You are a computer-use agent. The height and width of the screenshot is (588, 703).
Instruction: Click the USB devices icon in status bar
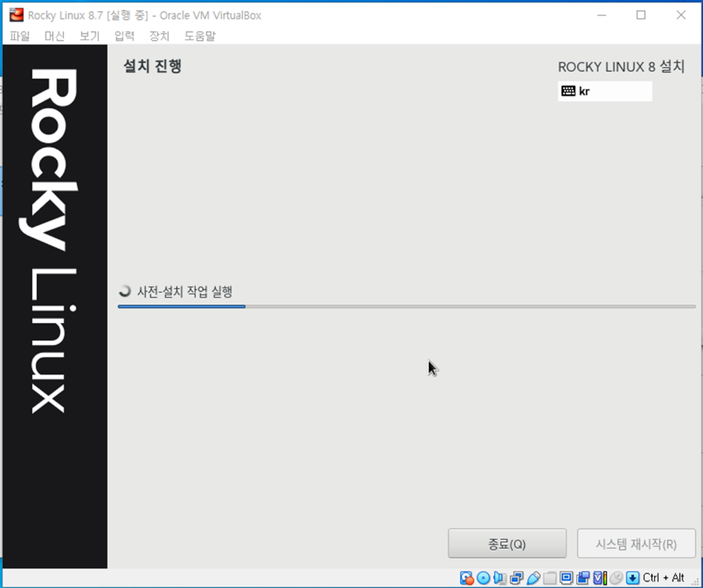point(532,578)
